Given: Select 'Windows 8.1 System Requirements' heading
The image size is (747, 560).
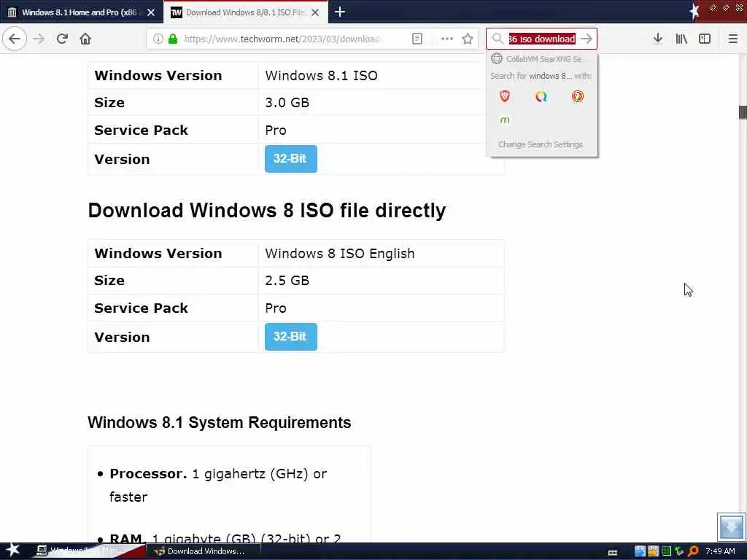Looking at the screenshot, I should (219, 422).
